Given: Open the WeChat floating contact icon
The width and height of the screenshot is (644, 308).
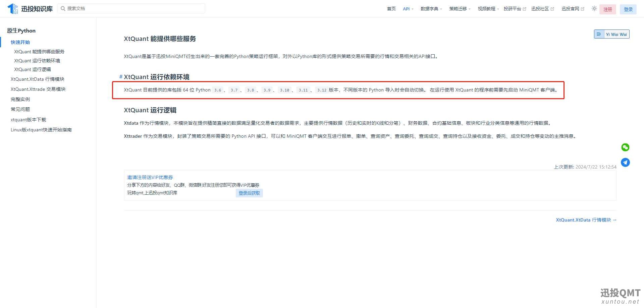Looking at the screenshot, I should coord(625,147).
